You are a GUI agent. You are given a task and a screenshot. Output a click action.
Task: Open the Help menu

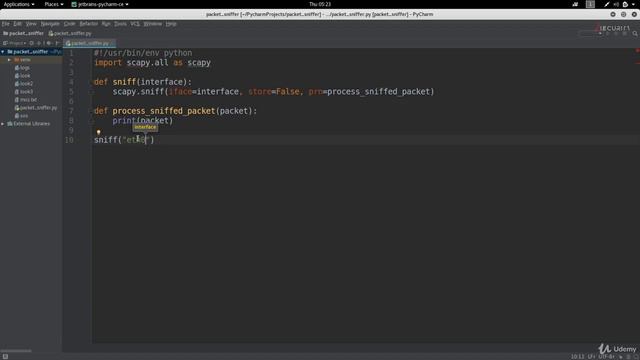(x=171, y=24)
